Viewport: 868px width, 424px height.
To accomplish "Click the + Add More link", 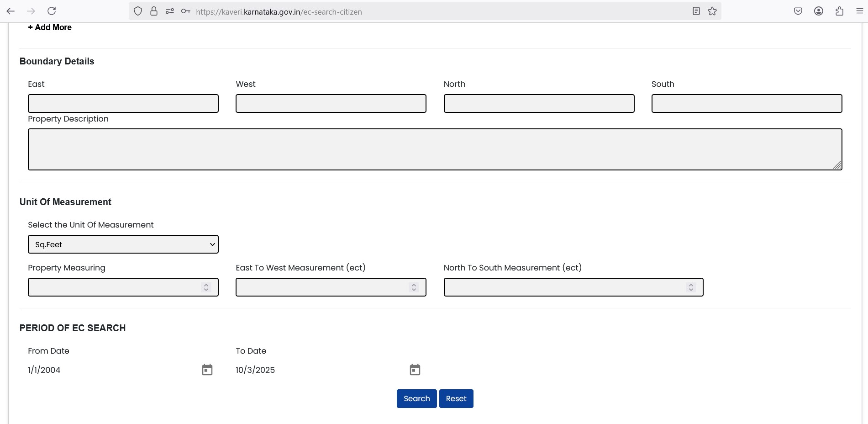I will tap(50, 27).
